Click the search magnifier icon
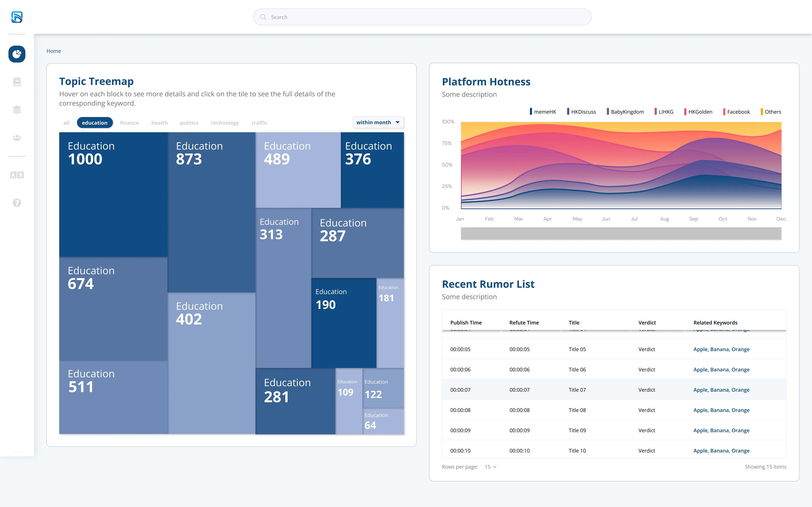The image size is (812, 507). click(x=263, y=17)
